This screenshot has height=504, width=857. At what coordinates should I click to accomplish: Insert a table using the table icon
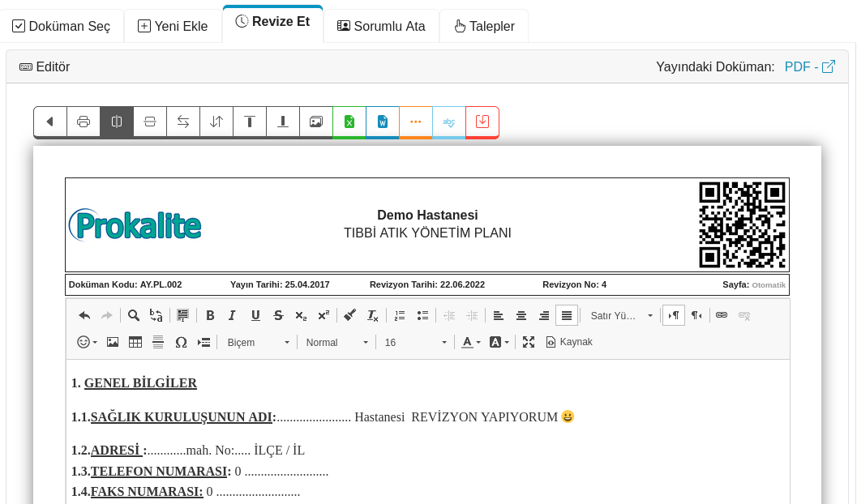coord(135,343)
